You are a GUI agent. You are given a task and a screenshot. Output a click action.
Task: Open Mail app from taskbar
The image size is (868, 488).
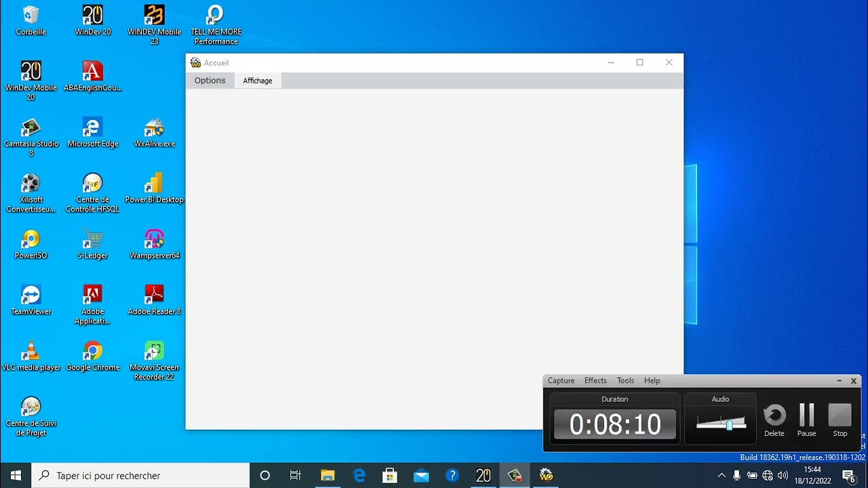point(421,476)
